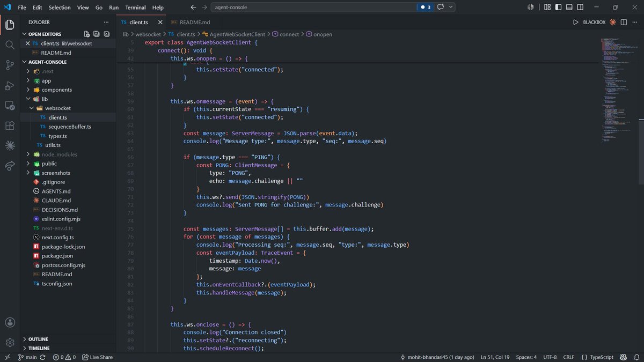Open the Extensions view
This screenshot has height=362, width=644.
pyautogui.click(x=10, y=125)
